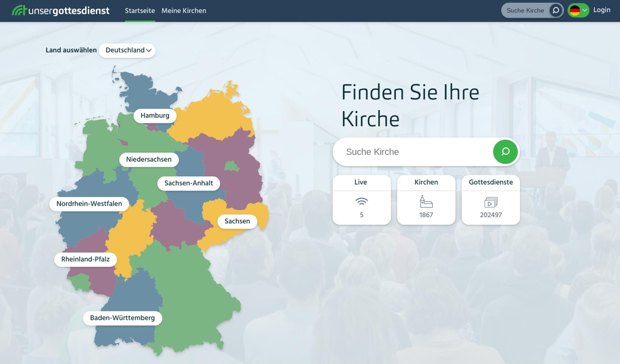This screenshot has height=364, width=620.
Task: Open the Meine Kirchen tab
Action: click(x=184, y=11)
